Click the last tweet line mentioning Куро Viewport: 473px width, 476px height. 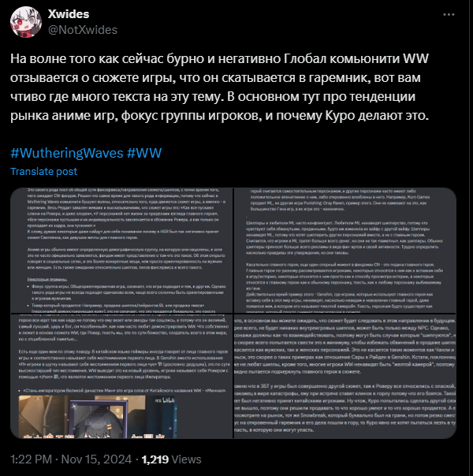219,115
